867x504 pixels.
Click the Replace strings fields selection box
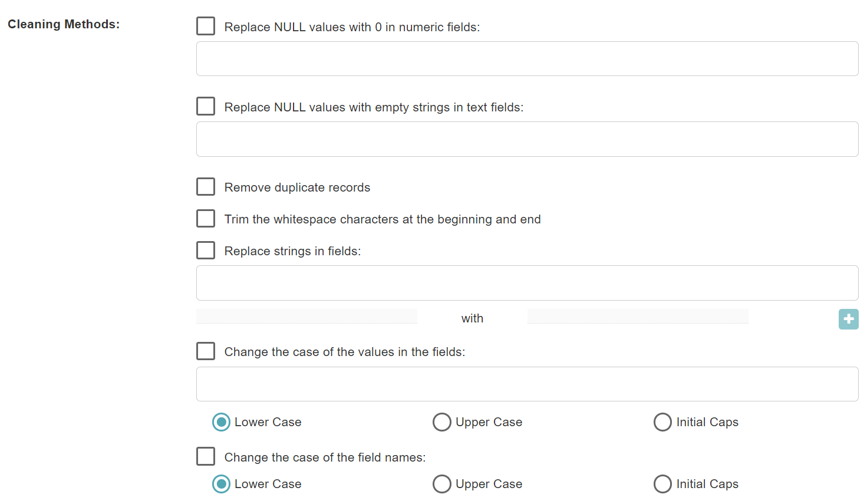tap(527, 283)
